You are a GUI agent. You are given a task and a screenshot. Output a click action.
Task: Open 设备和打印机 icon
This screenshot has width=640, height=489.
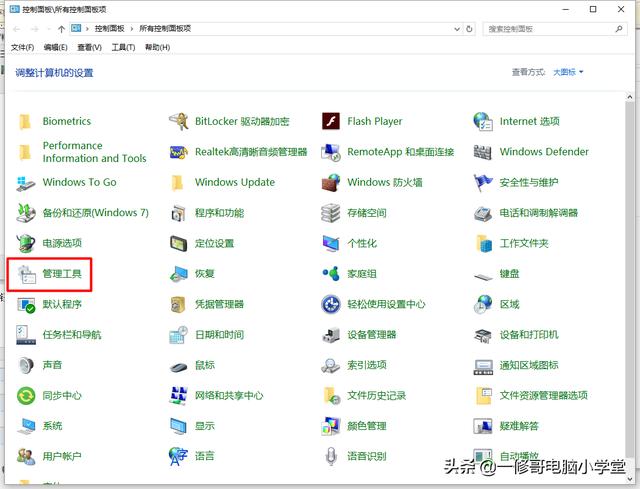483,335
